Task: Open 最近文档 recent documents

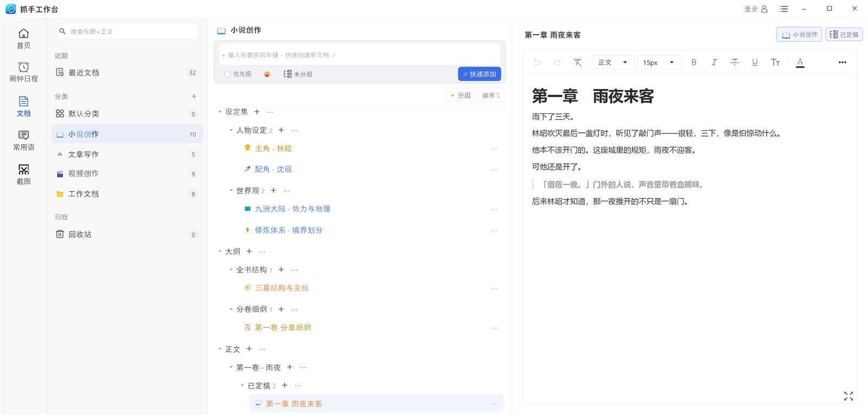Action: coord(127,73)
